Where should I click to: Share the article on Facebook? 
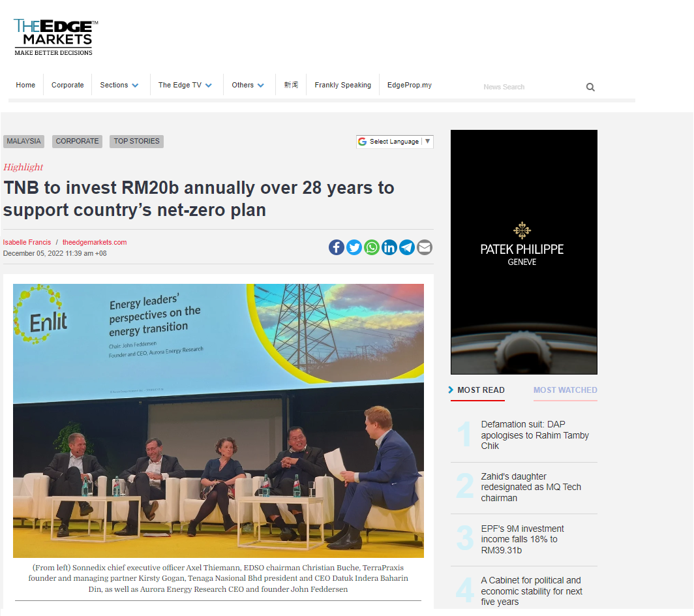click(336, 247)
